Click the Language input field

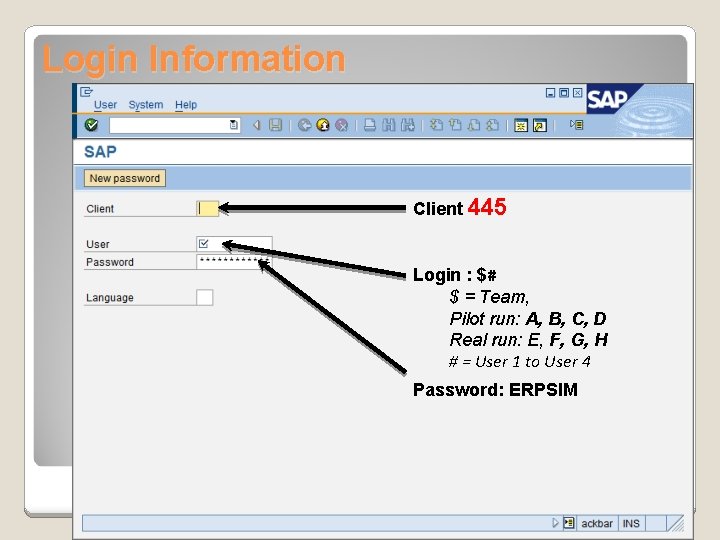click(x=205, y=297)
